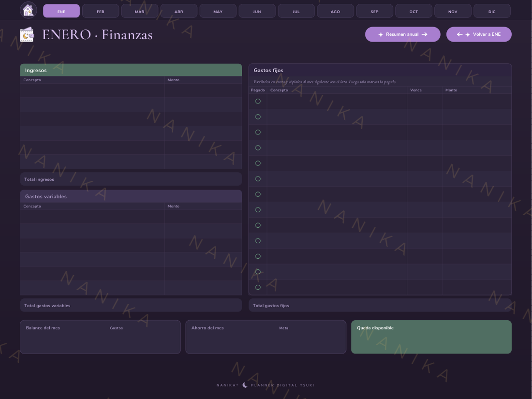The height and width of the screenshot is (399, 532).
Task: Switch to the FEB month tab
Action: click(101, 11)
